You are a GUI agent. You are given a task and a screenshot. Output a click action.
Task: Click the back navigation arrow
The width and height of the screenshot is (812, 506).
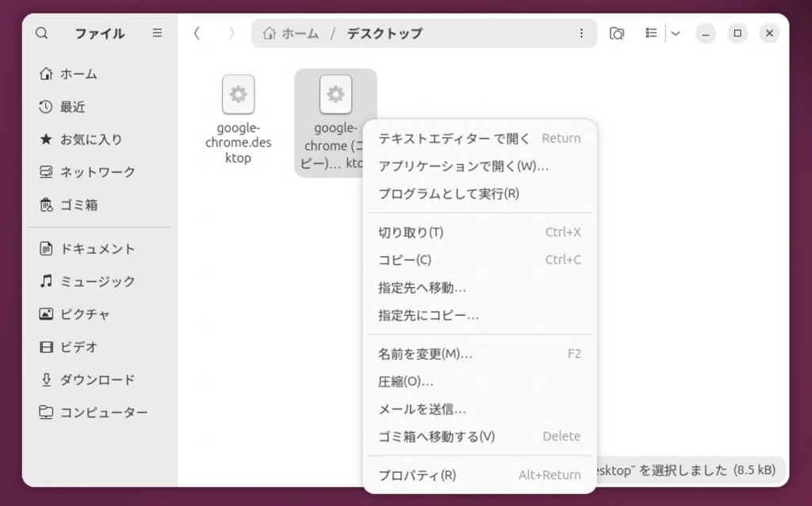coord(197,33)
